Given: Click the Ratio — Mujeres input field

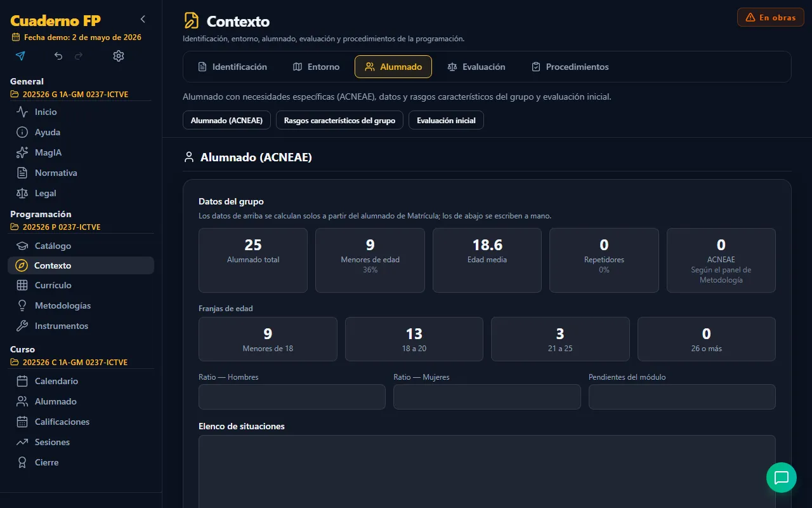Looking at the screenshot, I should (487, 397).
